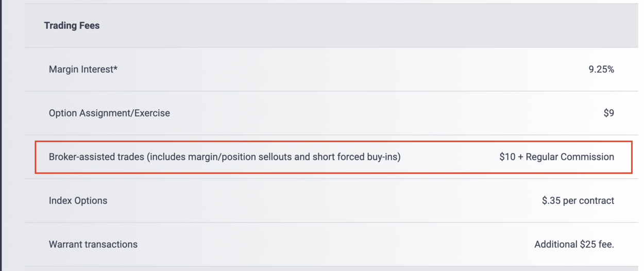Click "short forced buy-ins" in highlighted row
Viewport: 644px width, 271px height.
(x=355, y=157)
